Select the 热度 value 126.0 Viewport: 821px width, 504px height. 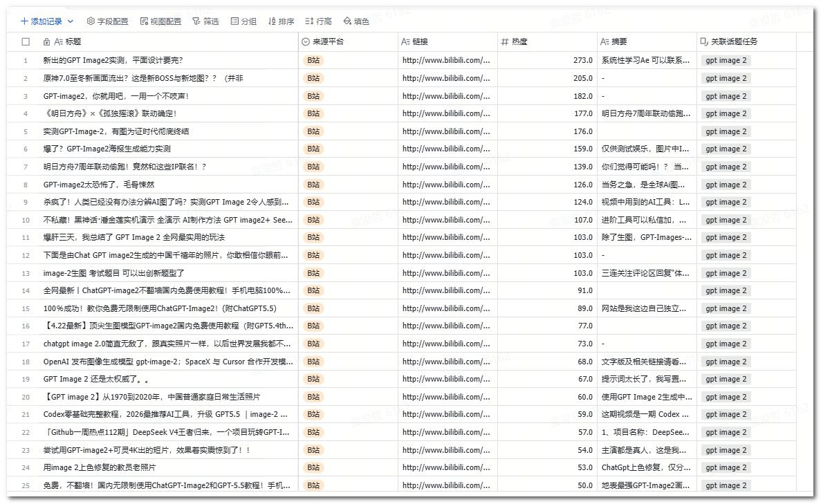(x=583, y=185)
